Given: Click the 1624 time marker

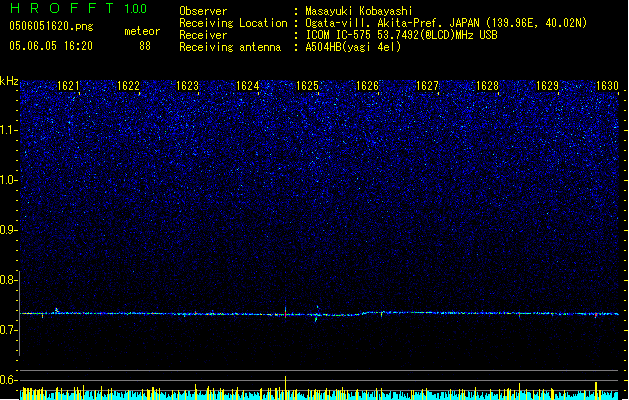Looking at the screenshot, I should coord(248,85).
